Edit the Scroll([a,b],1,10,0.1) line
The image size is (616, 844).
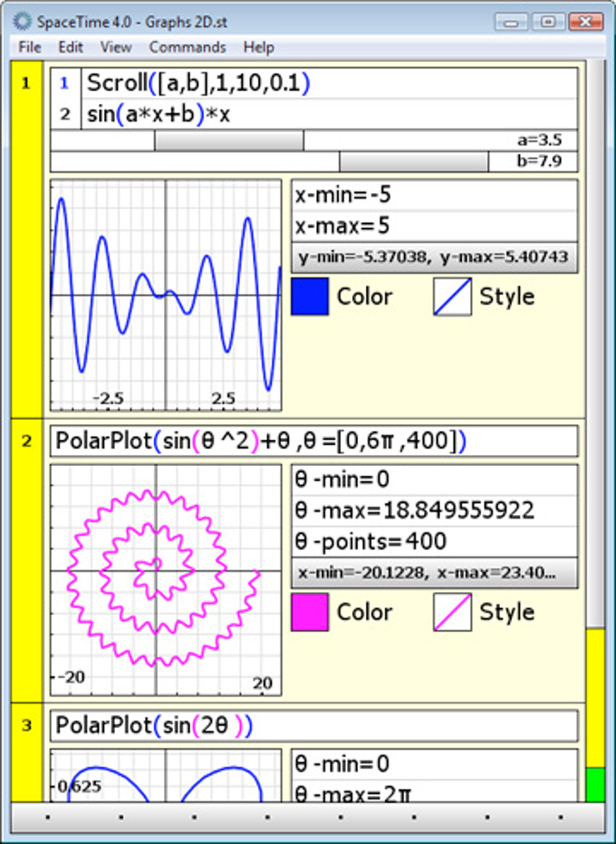[329, 83]
